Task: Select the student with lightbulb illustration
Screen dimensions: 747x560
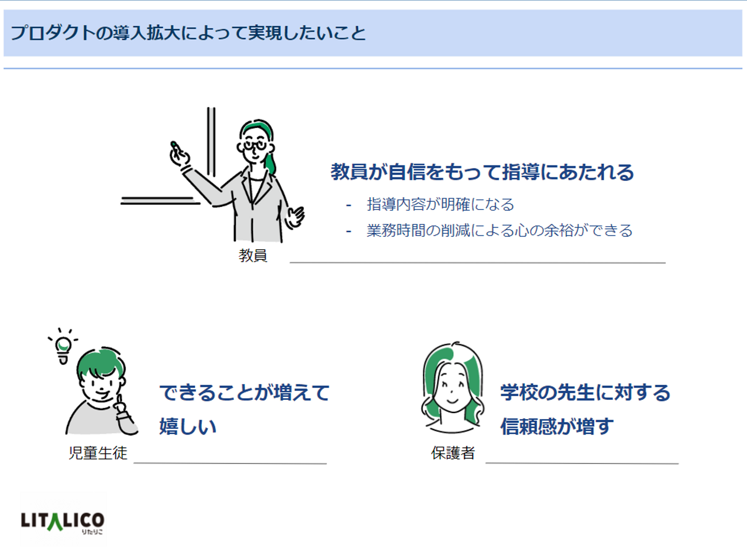Action: tap(93, 381)
